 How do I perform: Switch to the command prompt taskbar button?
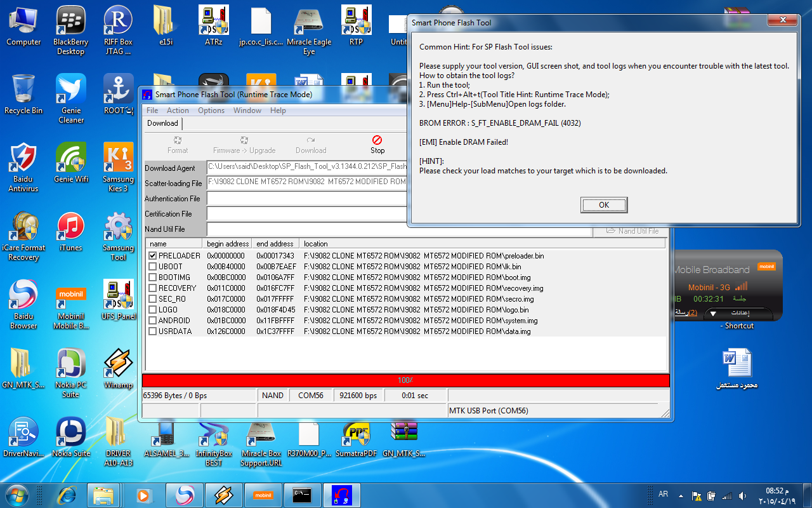click(x=301, y=495)
